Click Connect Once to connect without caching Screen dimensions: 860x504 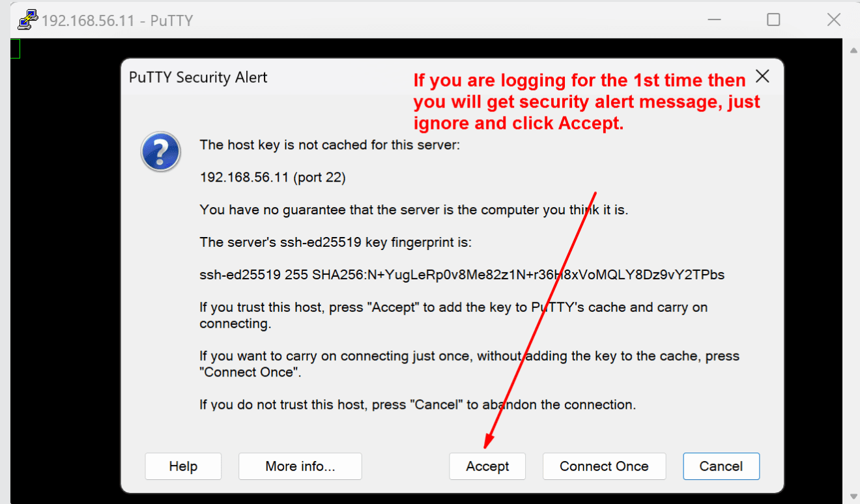tap(604, 466)
